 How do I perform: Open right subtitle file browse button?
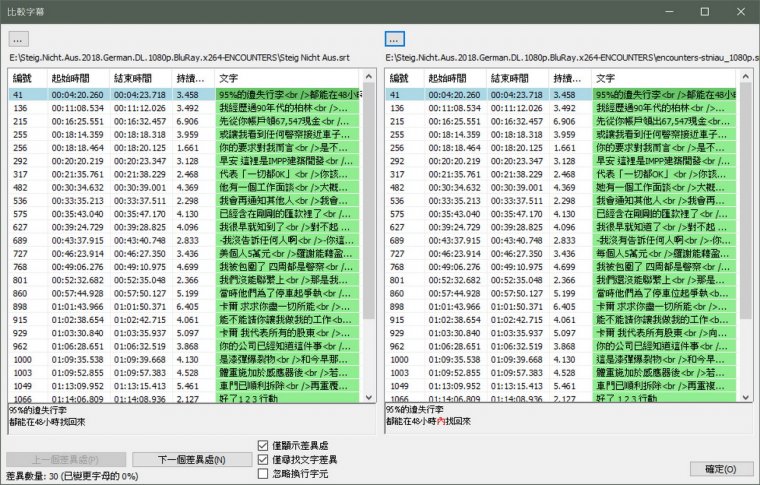click(395, 39)
